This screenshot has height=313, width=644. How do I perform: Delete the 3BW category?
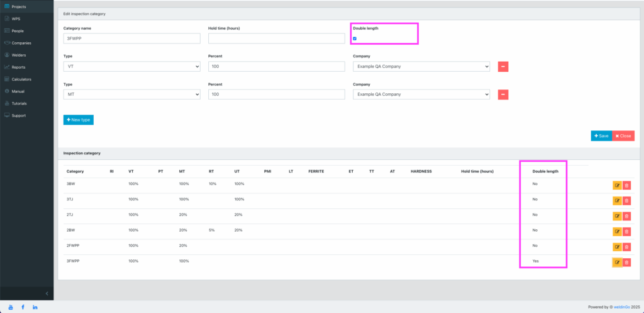626,186
